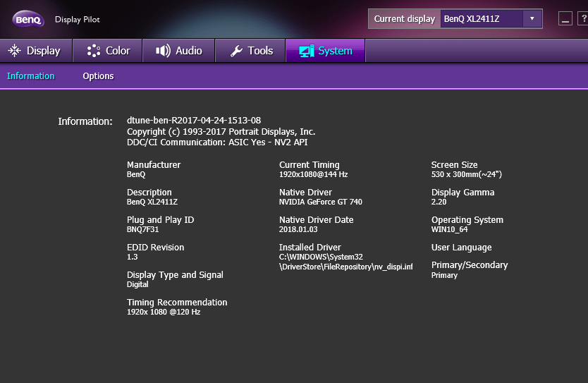Click Native Driver value NVIDIA GeForce GT 740
The height and width of the screenshot is (383, 588).
[321, 202]
